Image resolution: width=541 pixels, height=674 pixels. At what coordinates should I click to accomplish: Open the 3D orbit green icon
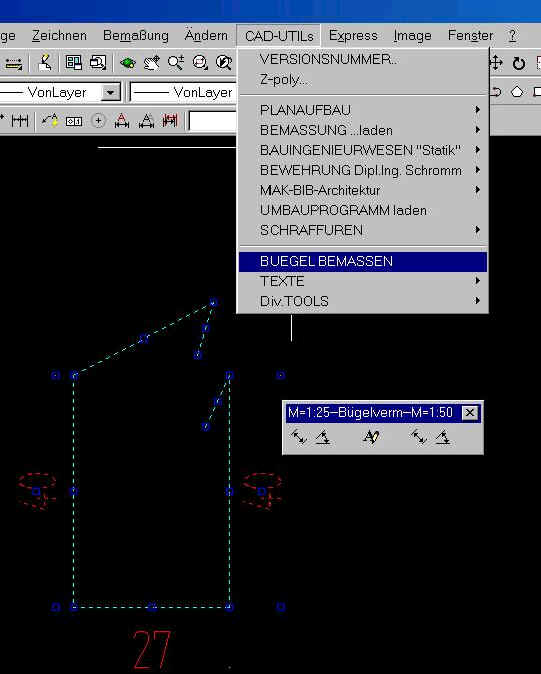point(128,63)
